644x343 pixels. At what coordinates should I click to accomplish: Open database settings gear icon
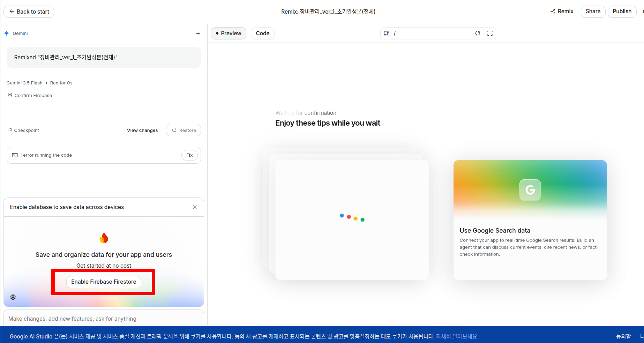coord(13,297)
